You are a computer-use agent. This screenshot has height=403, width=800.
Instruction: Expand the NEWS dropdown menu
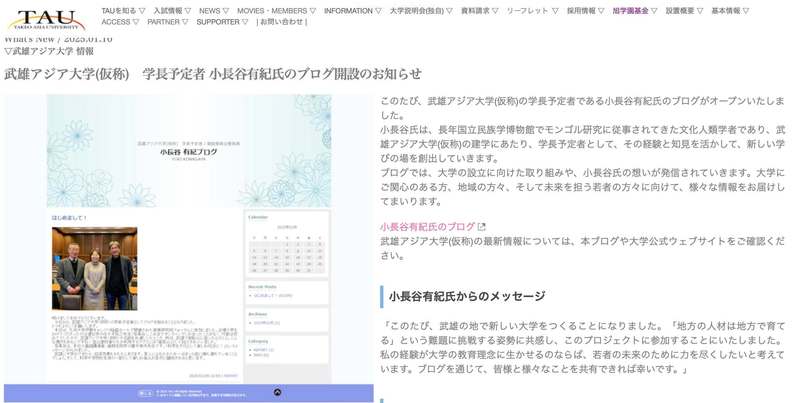click(214, 11)
